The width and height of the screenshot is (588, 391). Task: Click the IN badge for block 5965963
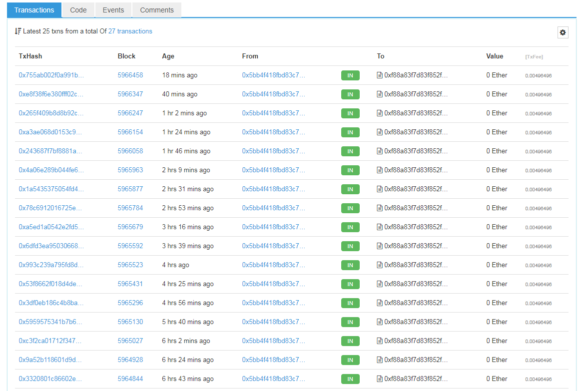350,170
